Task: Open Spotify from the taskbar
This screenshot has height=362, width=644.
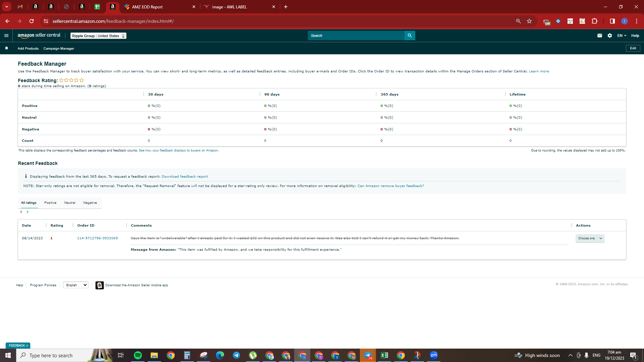Action: (138, 355)
